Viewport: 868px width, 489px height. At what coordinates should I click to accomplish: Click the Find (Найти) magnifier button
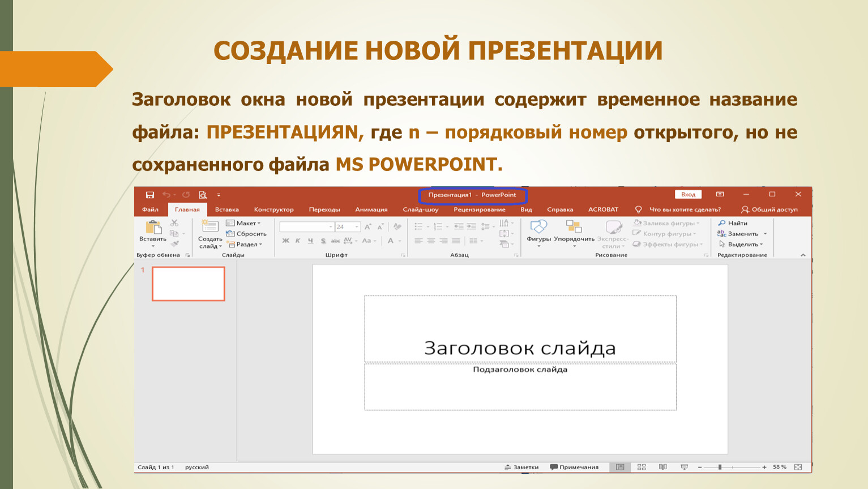pyautogui.click(x=733, y=223)
